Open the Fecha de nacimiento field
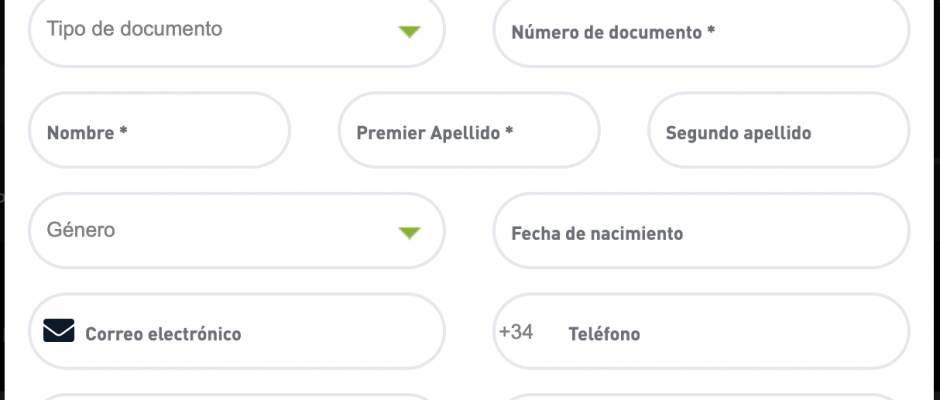 pos(701,230)
